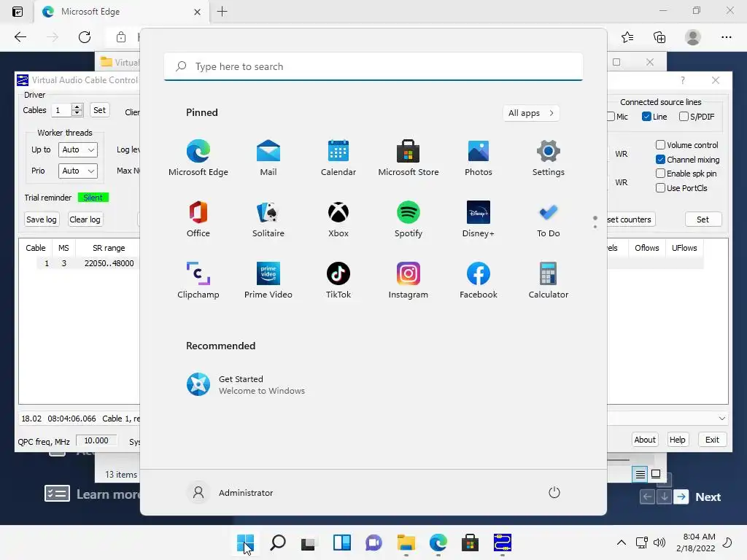Screen dimensions: 747x560
Task: Open Chat from the taskbar
Action: coord(373,542)
